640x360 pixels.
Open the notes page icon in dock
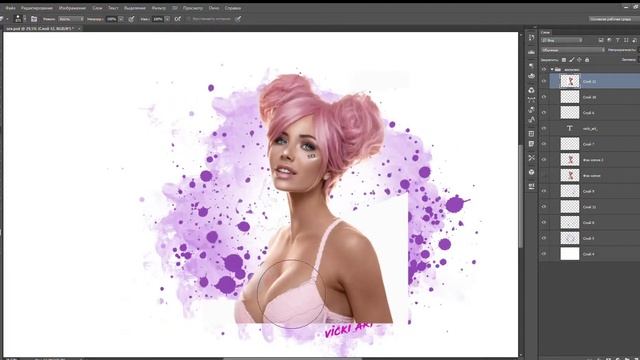coord(531,144)
